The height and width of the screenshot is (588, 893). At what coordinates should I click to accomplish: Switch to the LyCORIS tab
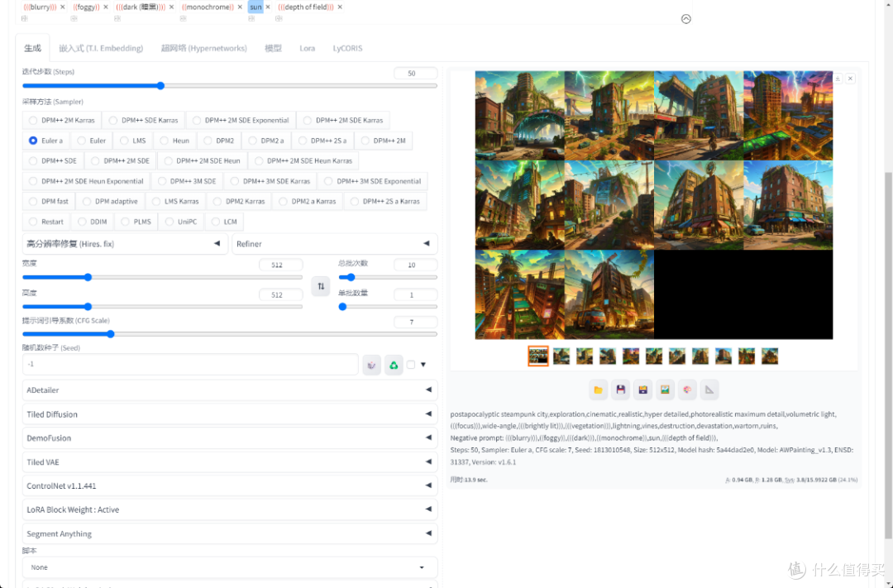tap(347, 49)
